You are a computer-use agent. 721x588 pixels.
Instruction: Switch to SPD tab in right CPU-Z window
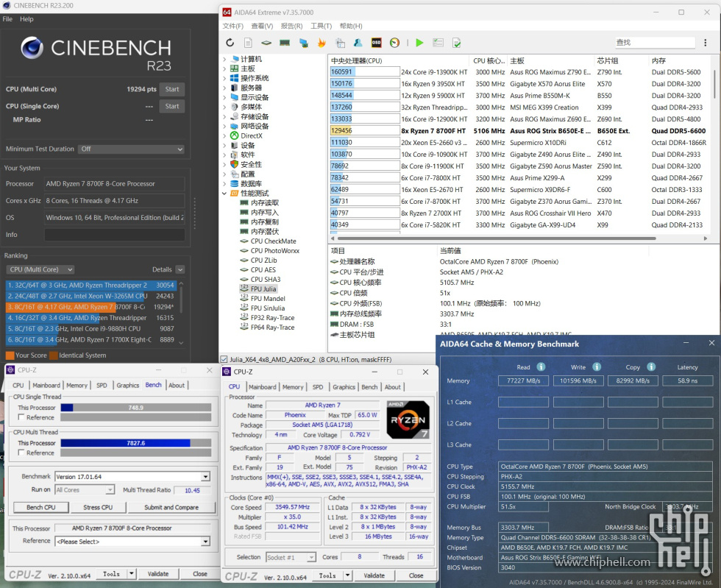point(318,387)
